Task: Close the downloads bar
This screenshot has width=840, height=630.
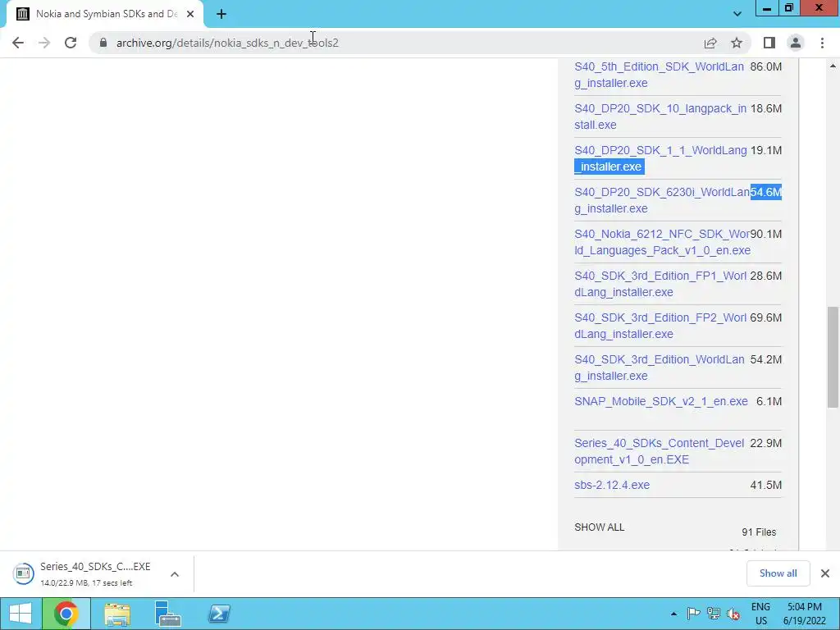Action: click(x=825, y=573)
